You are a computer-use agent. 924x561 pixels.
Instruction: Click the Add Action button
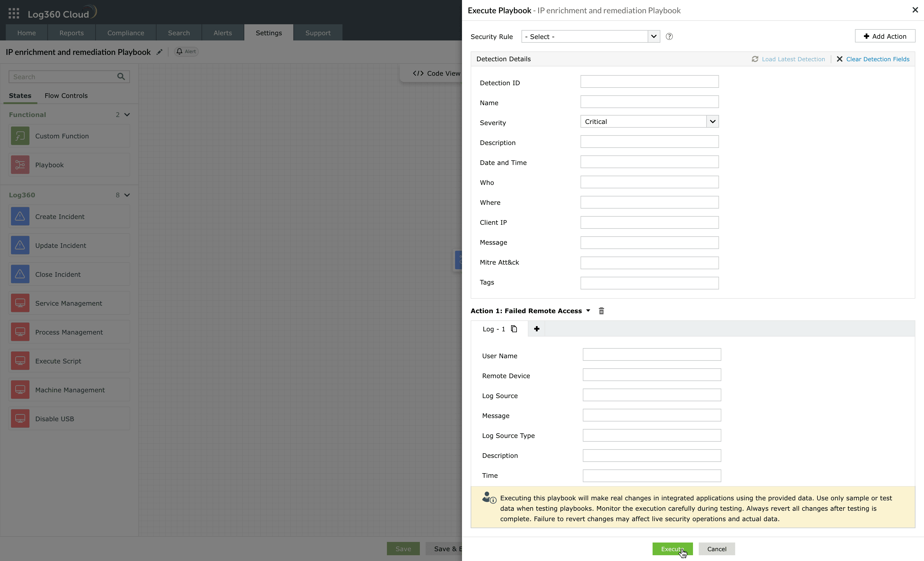click(x=885, y=36)
